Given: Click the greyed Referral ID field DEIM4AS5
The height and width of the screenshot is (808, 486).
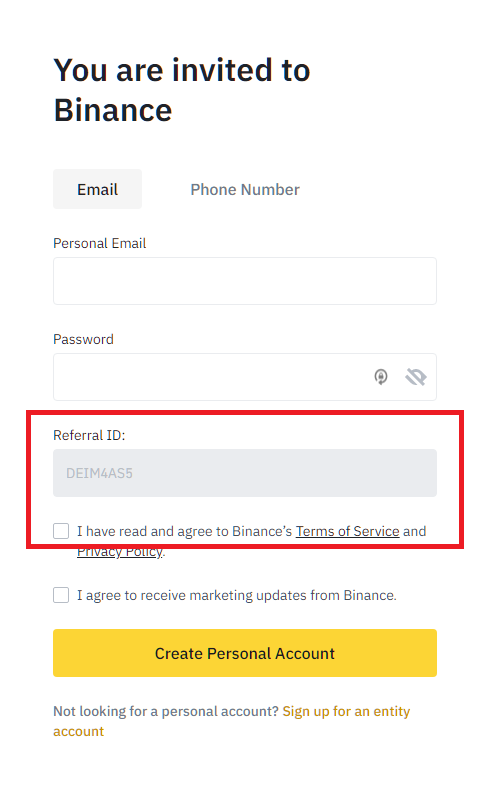Looking at the screenshot, I should (245, 473).
